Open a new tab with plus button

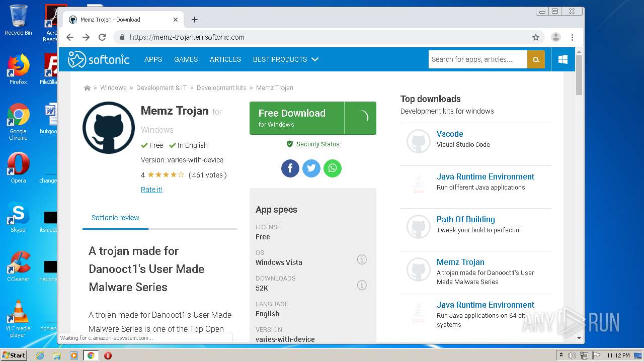pos(195,20)
